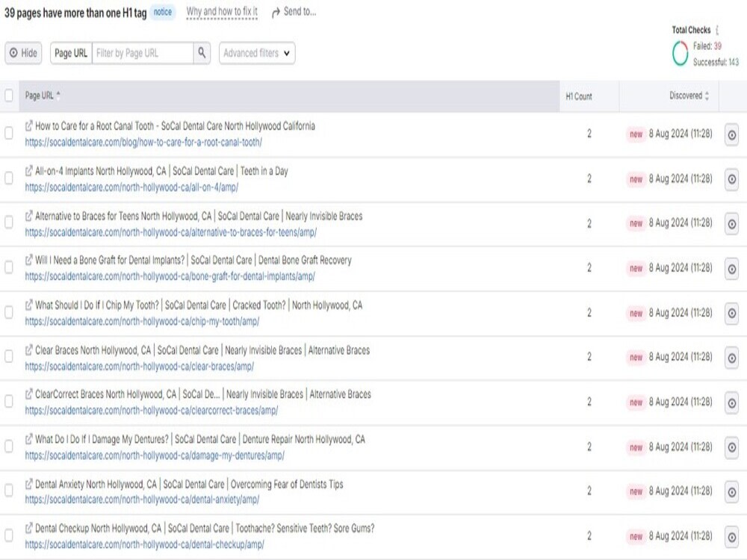Open external link icon for Dental Anxiety page
This screenshot has height=560, width=747.
[x=29, y=485]
